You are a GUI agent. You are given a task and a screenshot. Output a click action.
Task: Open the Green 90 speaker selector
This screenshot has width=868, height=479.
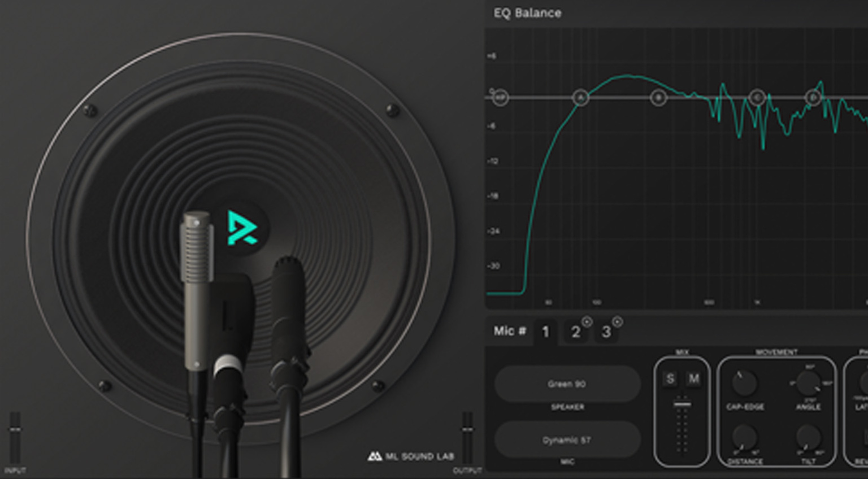567,384
